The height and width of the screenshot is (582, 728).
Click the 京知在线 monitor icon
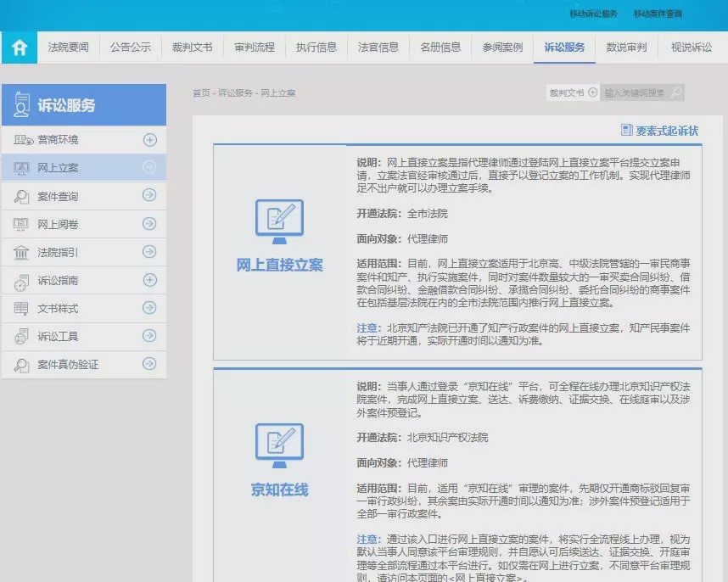pos(279,446)
